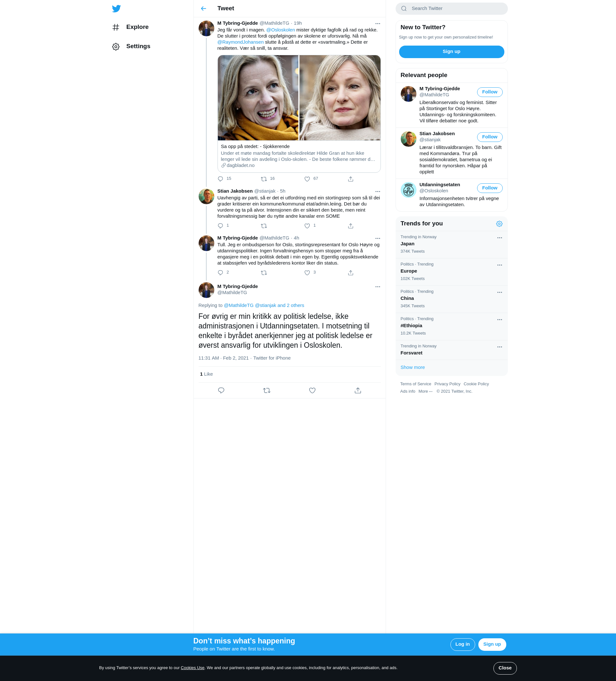Open Privacy Policy footer link
Screen dimensions: 616x681
447,384
